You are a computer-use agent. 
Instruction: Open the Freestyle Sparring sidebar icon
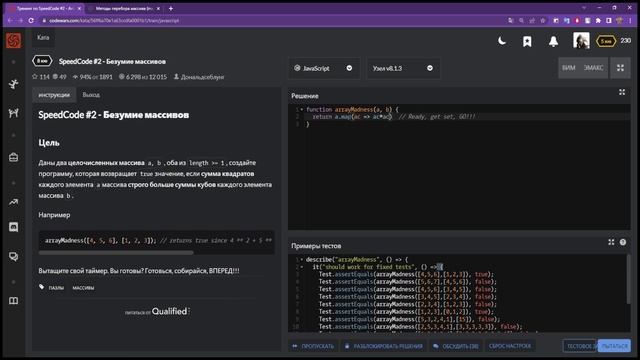(x=13, y=113)
